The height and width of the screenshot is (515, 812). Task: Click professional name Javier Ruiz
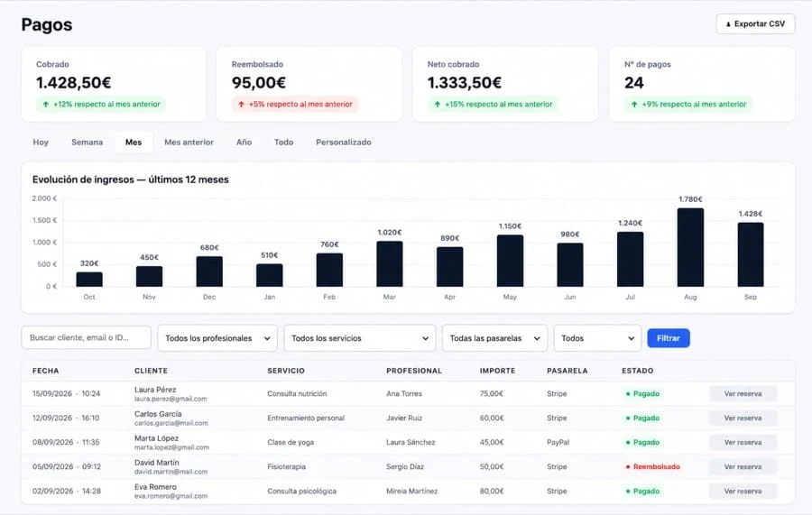(x=404, y=418)
